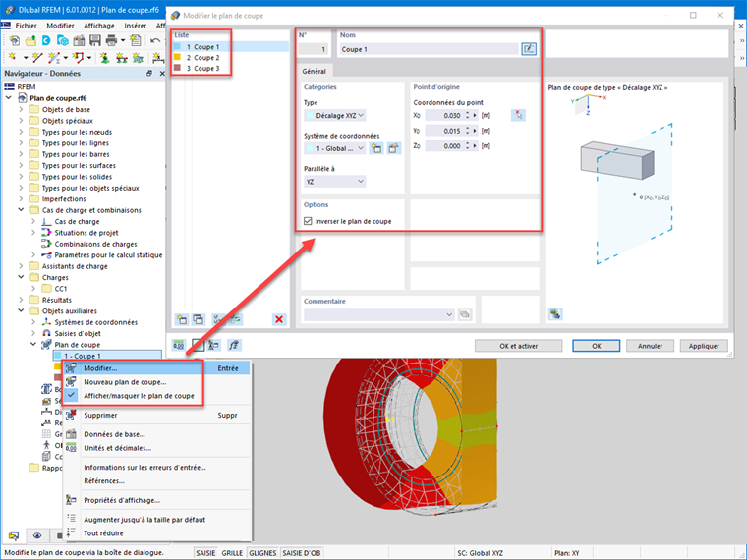Click the Save diskette toolbar icon
The image size is (747, 560).
[94, 40]
